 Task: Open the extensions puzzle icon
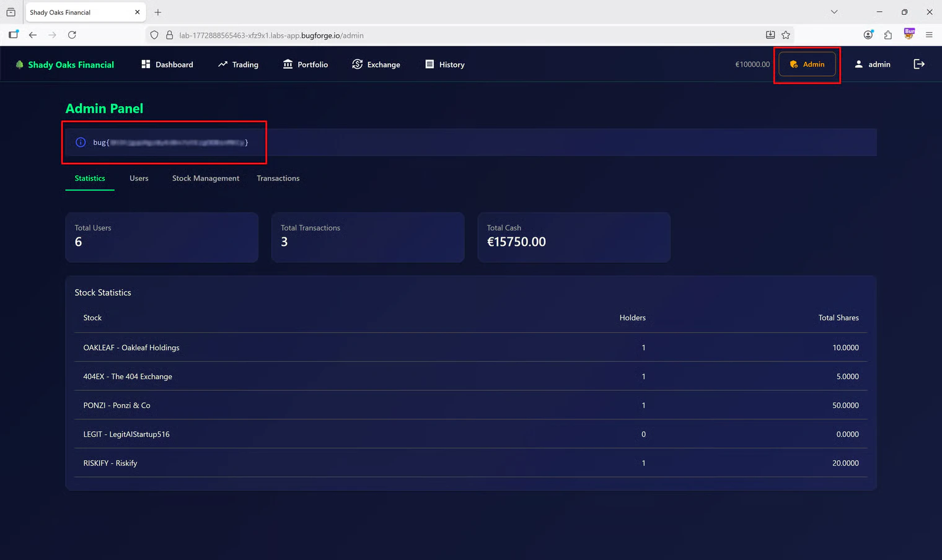[888, 35]
